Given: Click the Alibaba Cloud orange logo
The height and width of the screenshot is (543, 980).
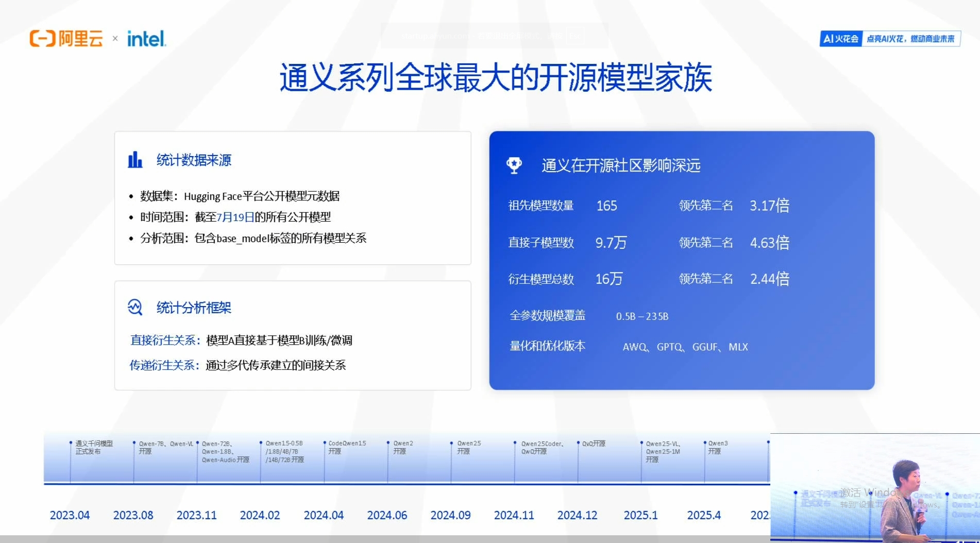Looking at the screenshot, I should (x=67, y=38).
